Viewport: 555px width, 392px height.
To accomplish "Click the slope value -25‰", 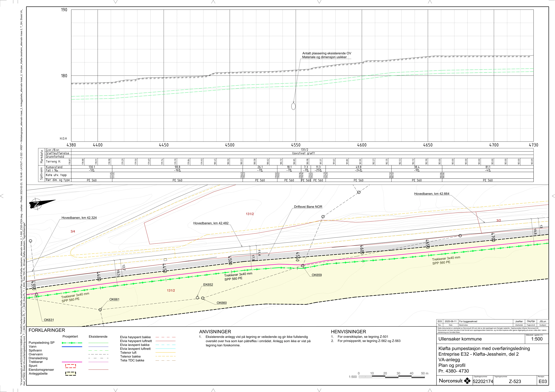I will coord(318,170).
